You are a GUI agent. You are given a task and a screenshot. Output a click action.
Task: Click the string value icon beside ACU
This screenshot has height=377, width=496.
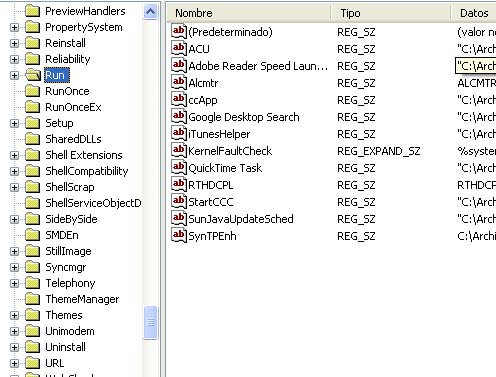pos(179,49)
